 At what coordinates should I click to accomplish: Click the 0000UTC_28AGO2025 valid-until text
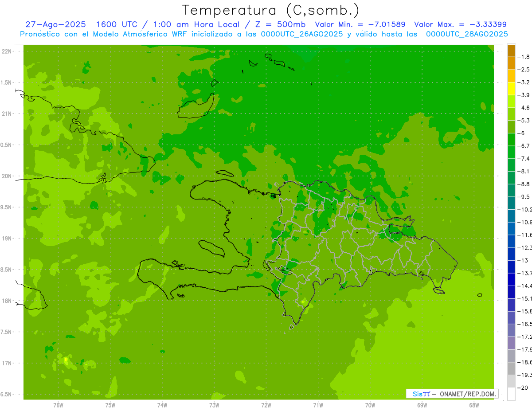pos(467,34)
